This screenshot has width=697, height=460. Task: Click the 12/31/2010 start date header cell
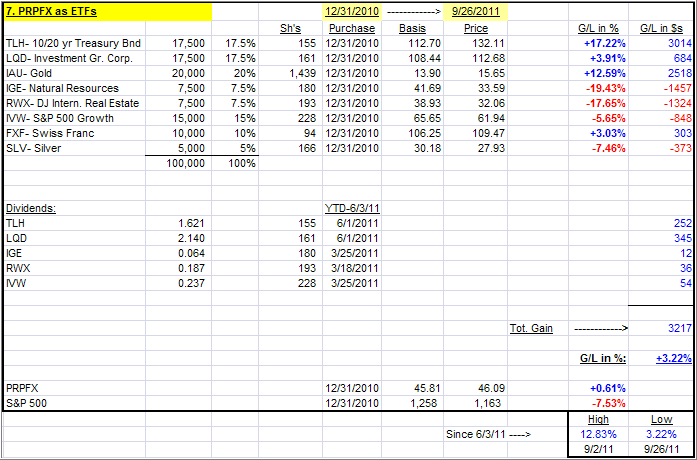[x=352, y=12]
